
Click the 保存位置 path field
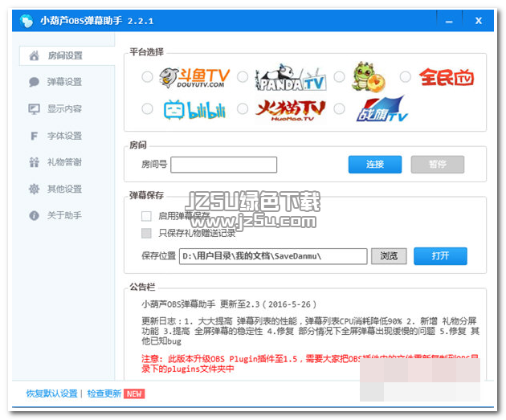click(273, 256)
